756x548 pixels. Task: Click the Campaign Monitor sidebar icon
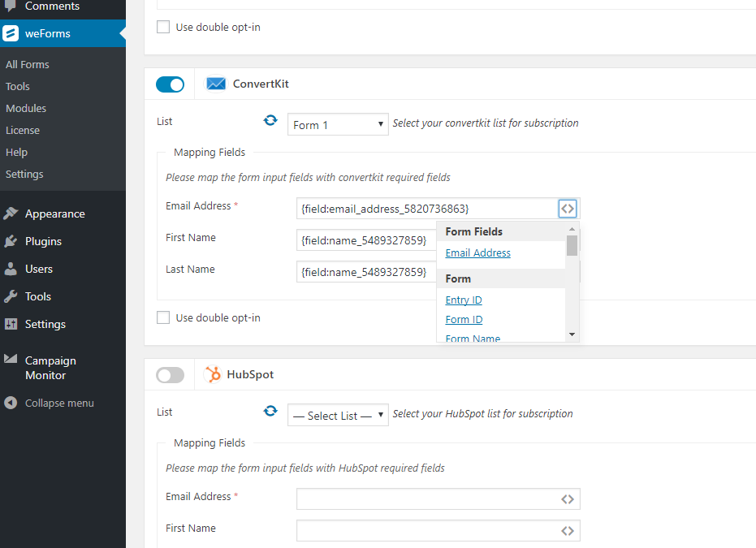(x=11, y=360)
